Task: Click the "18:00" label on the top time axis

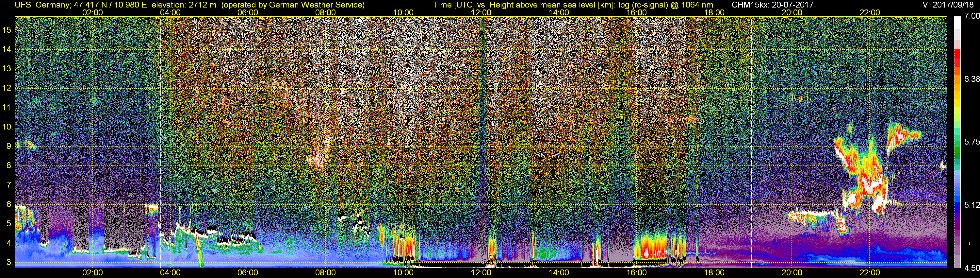Action: (714, 12)
